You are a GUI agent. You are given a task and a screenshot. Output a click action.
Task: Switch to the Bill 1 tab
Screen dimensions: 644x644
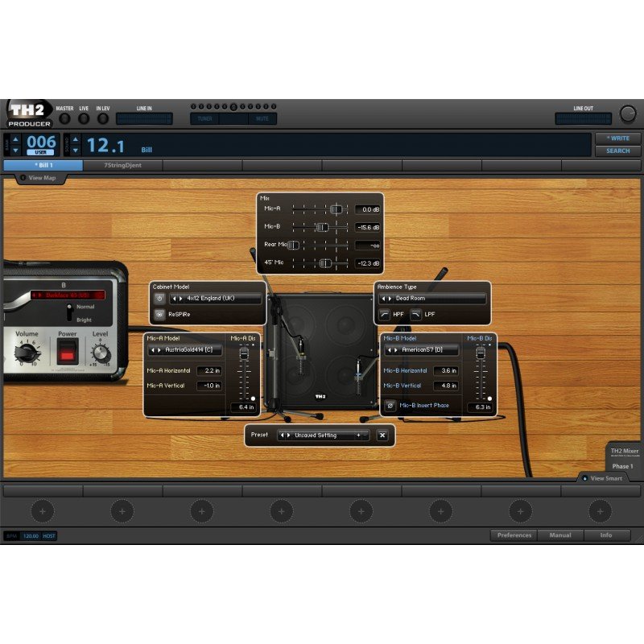43,166
